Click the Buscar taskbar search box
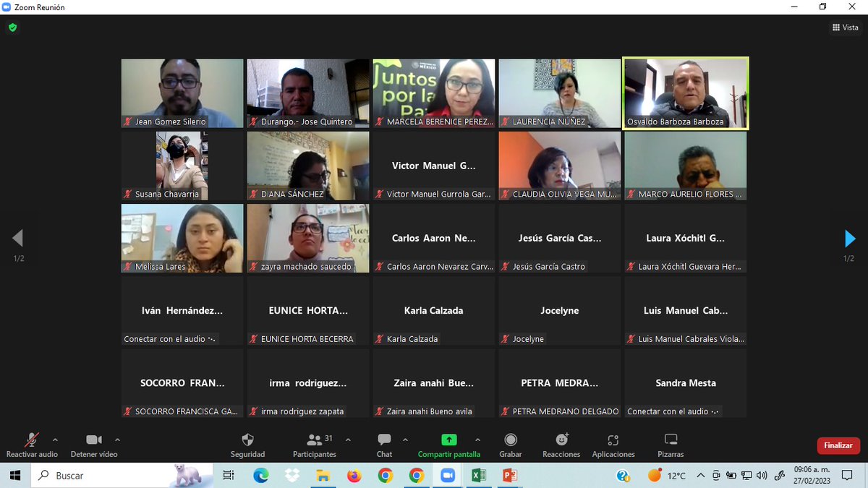The image size is (868, 488). [123, 475]
